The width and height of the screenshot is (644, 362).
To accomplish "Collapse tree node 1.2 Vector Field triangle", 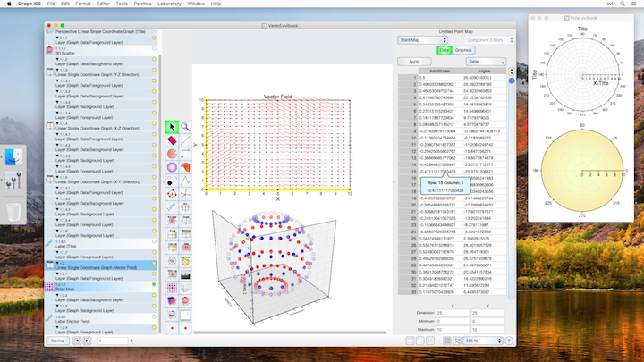I will click(57, 263).
